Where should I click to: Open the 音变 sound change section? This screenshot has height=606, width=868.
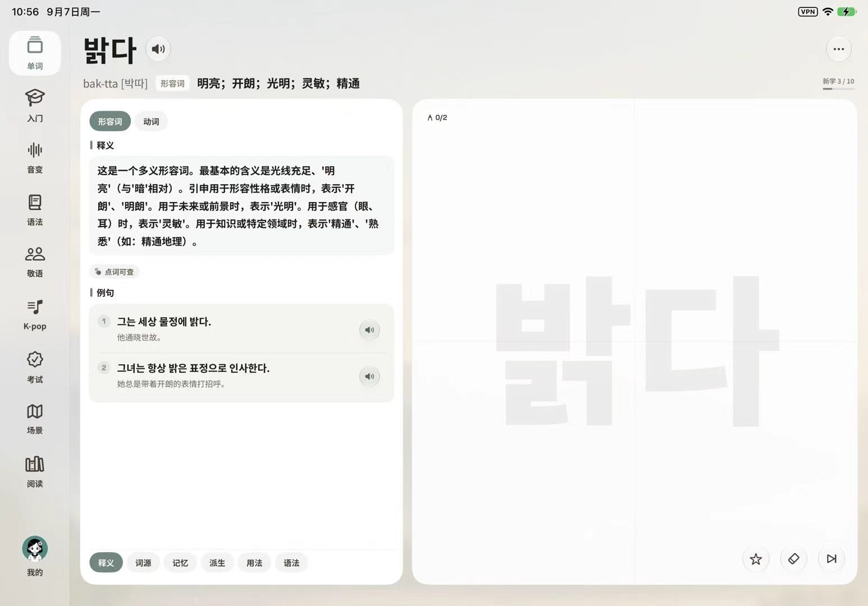[35, 157]
